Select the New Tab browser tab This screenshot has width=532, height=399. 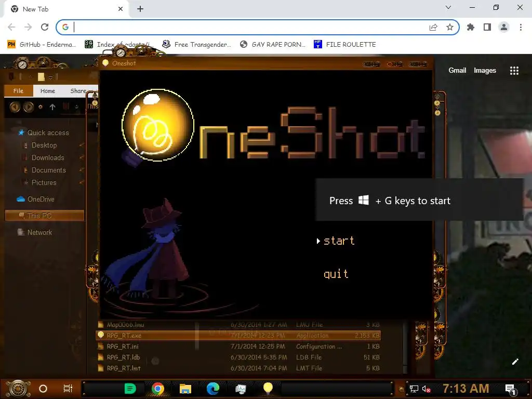66,9
